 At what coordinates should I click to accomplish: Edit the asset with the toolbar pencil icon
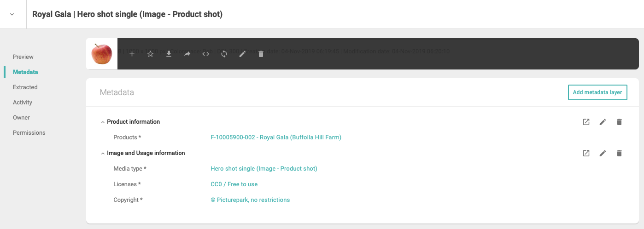tap(242, 54)
